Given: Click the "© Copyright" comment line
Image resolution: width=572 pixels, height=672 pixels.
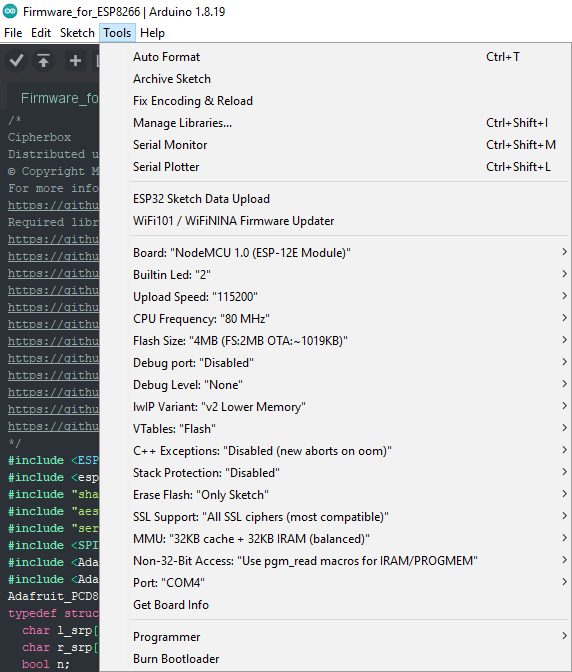Looking at the screenshot, I should [53, 171].
